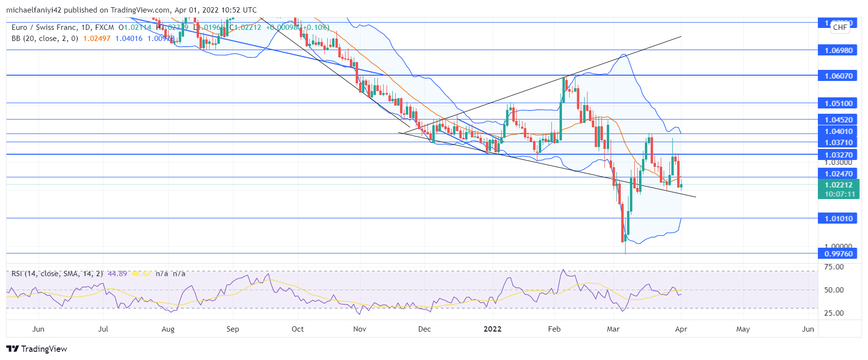Click the BB value 1.02497
The height and width of the screenshot is (360, 868).
click(97, 39)
